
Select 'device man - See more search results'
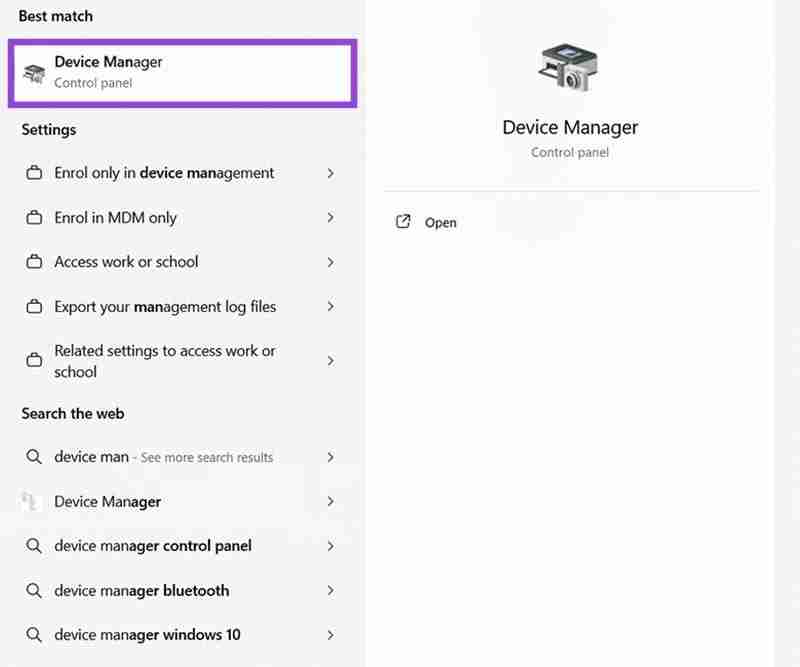point(183,457)
